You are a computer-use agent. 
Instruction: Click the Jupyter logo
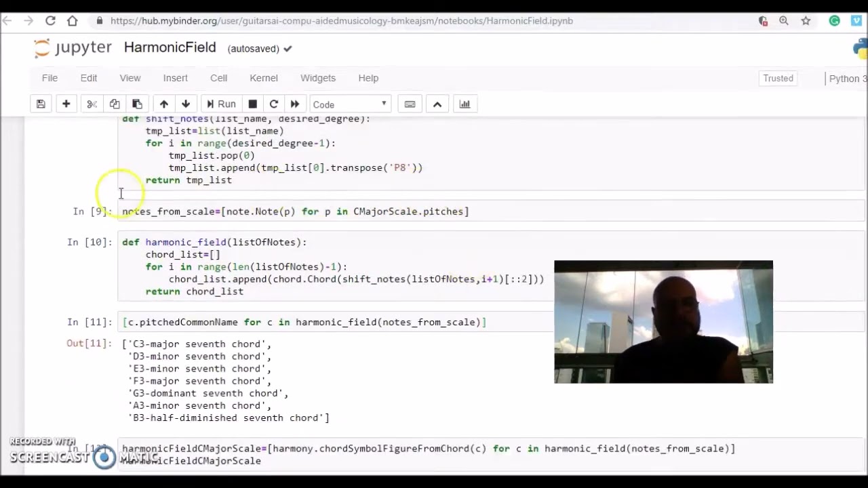click(73, 48)
